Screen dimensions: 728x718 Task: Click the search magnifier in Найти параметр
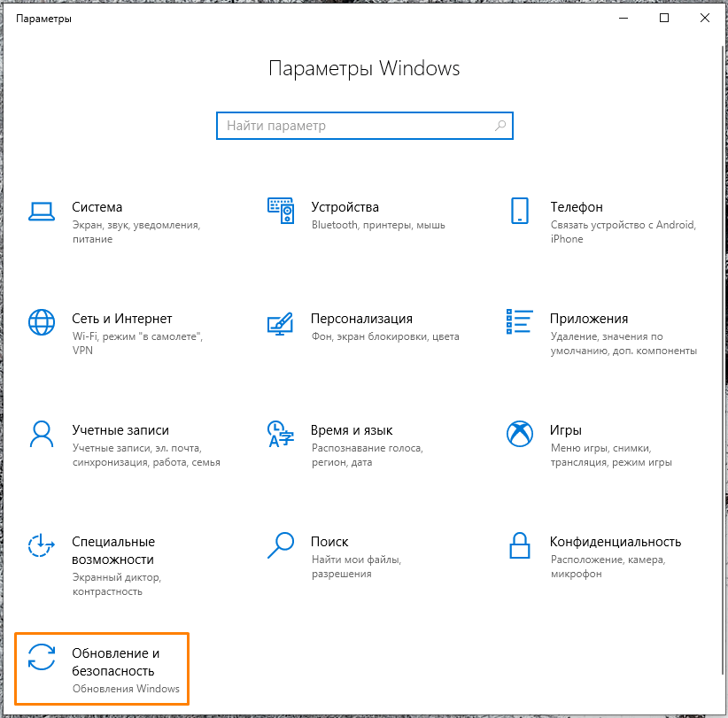(500, 126)
